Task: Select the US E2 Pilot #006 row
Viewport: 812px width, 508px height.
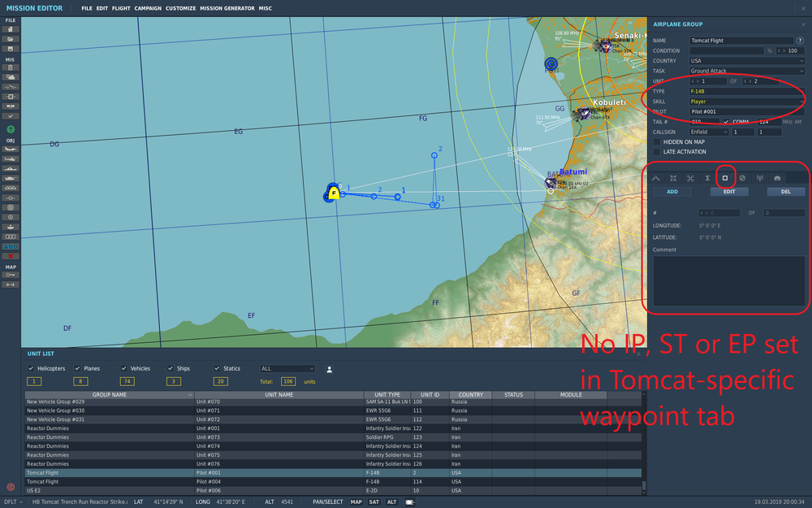Action: 333,490
